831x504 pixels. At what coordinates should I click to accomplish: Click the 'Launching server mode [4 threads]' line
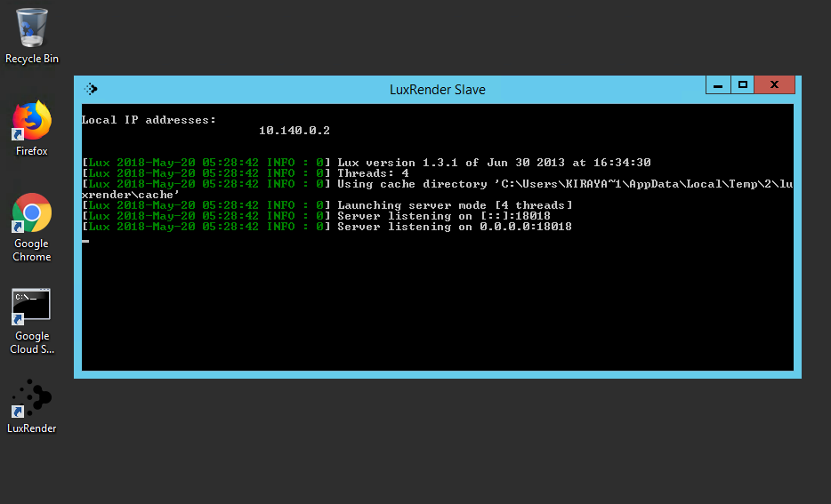coord(327,205)
